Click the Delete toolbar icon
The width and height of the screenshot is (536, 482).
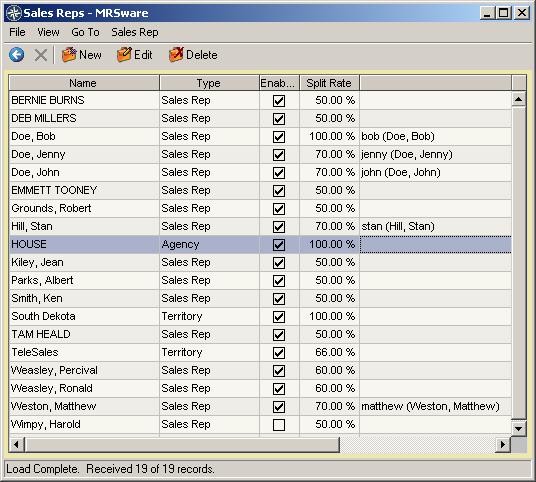tap(193, 55)
